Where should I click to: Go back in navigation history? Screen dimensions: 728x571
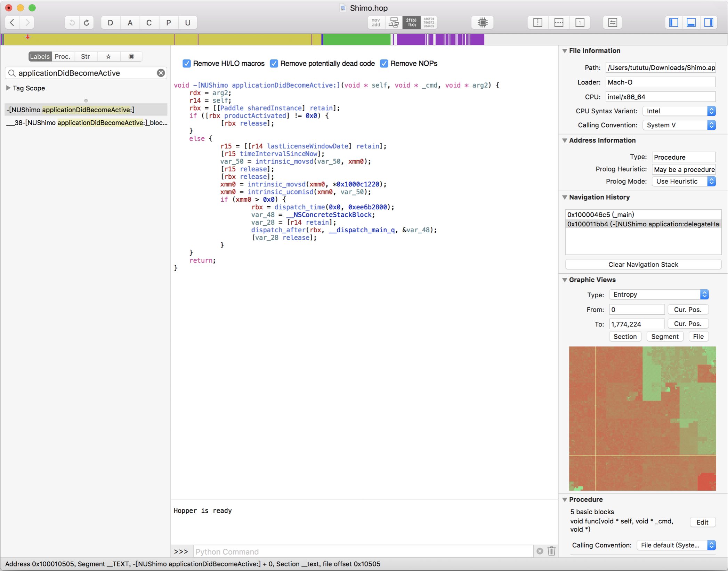[x=13, y=23]
